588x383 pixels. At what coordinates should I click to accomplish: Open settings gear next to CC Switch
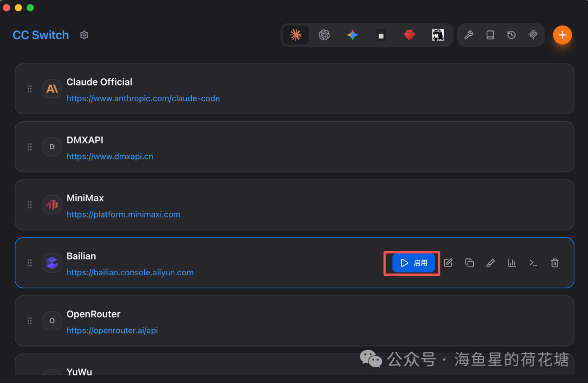pyautogui.click(x=84, y=35)
